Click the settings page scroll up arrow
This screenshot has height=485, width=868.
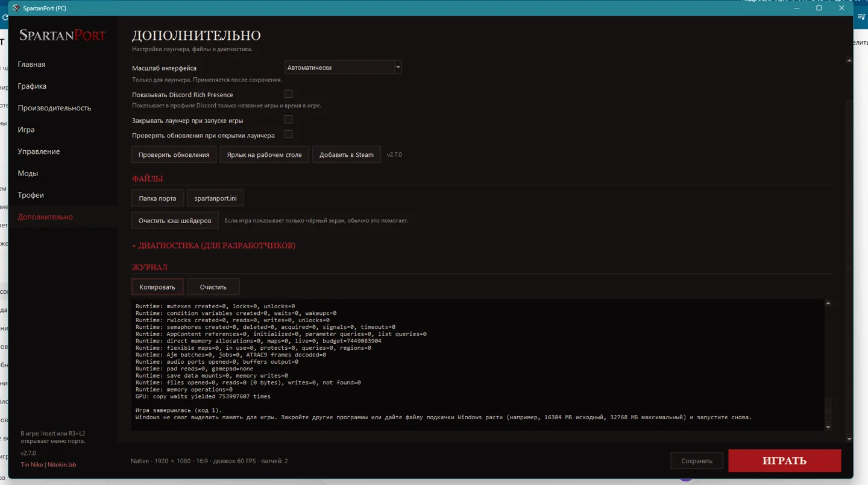849,60
